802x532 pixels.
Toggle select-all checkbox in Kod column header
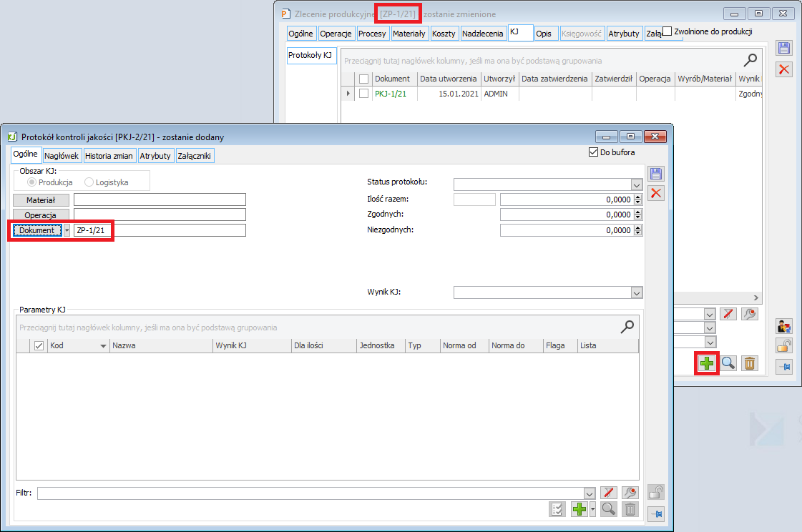(x=39, y=346)
